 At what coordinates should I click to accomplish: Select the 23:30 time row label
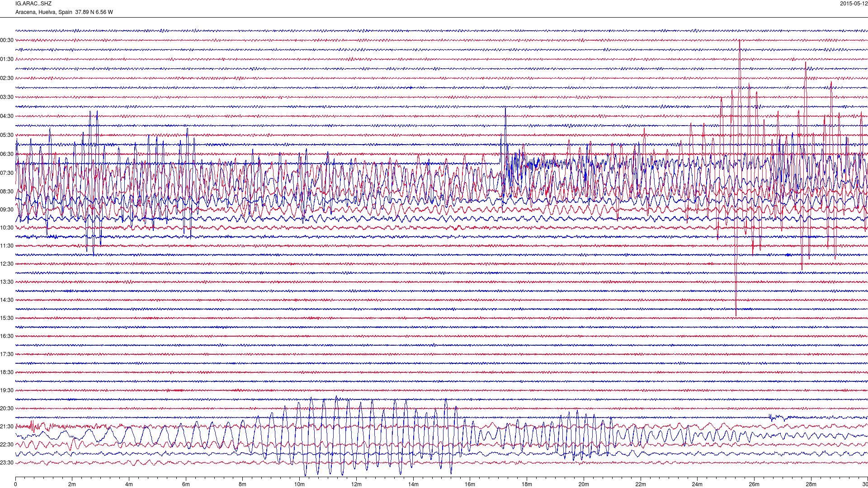point(7,463)
